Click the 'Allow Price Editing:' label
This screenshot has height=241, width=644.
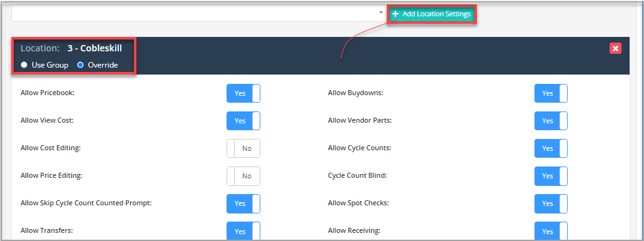click(x=51, y=175)
